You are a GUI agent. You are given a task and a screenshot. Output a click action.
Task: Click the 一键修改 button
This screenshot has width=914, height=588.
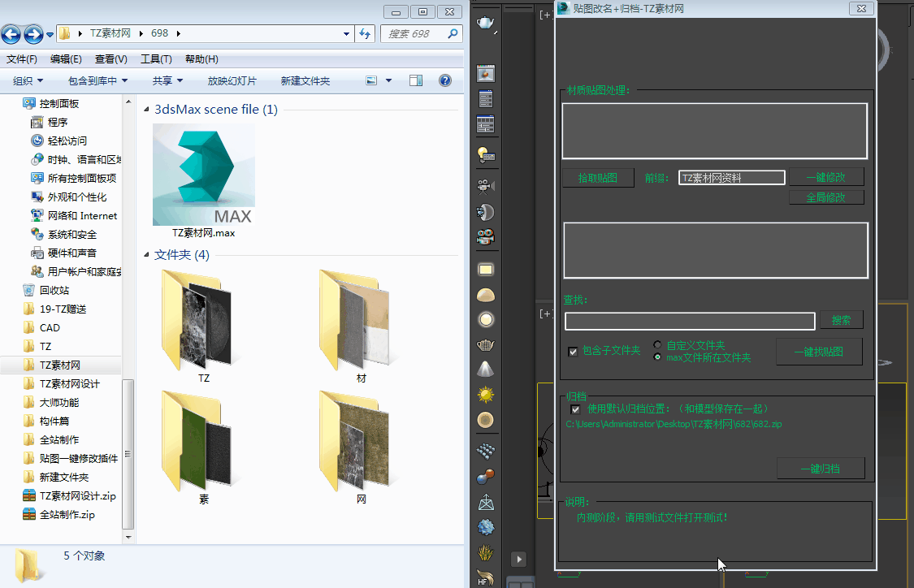click(x=826, y=177)
